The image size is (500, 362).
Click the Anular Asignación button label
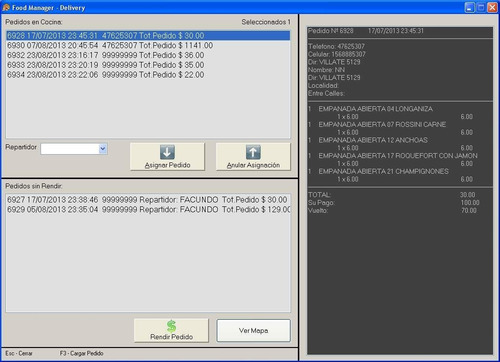[x=253, y=165]
